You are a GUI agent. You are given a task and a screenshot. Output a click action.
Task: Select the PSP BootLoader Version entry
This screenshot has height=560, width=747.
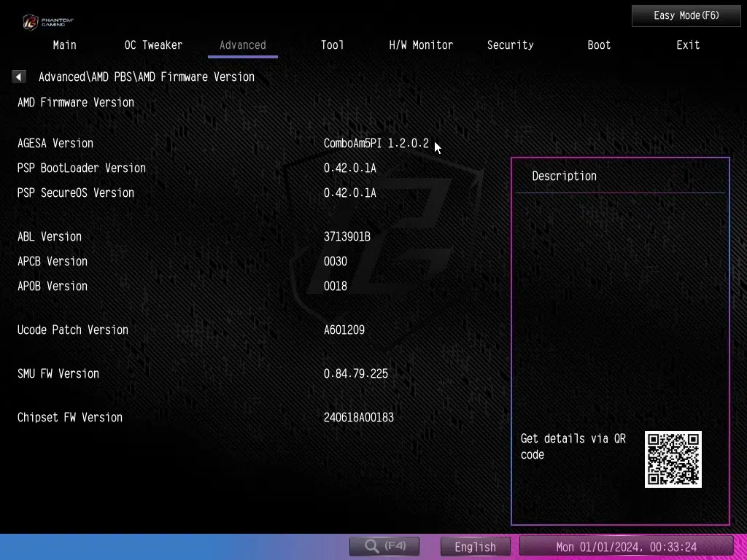(82, 168)
